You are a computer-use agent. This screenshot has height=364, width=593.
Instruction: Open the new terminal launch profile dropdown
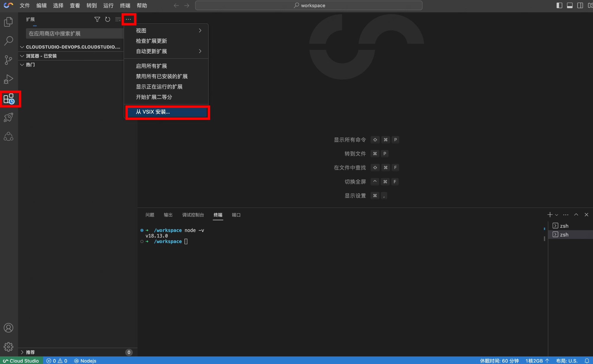click(557, 215)
